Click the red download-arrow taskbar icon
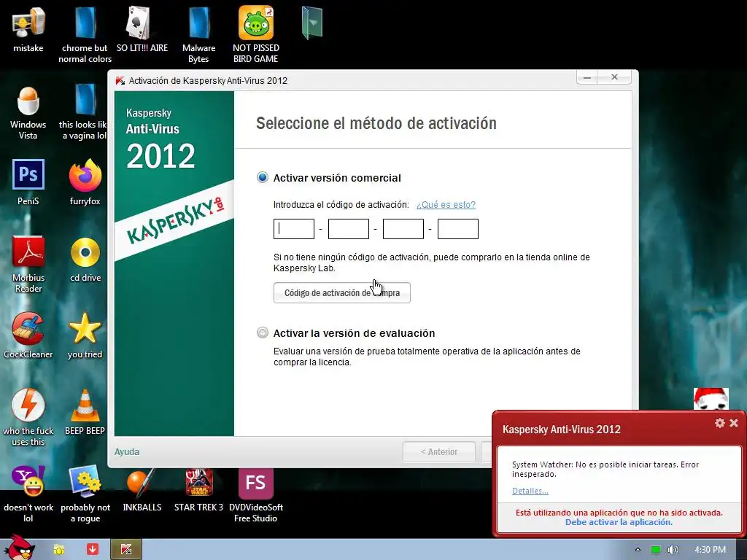 [93, 549]
